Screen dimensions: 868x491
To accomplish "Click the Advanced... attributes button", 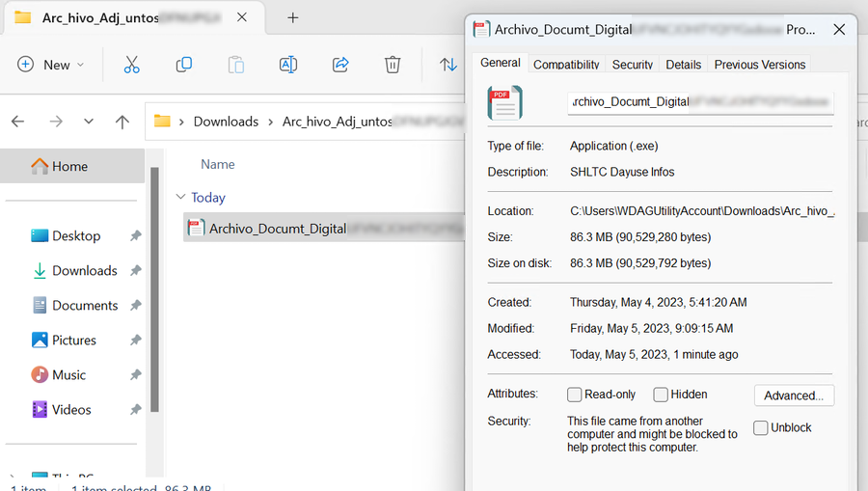I will (794, 396).
